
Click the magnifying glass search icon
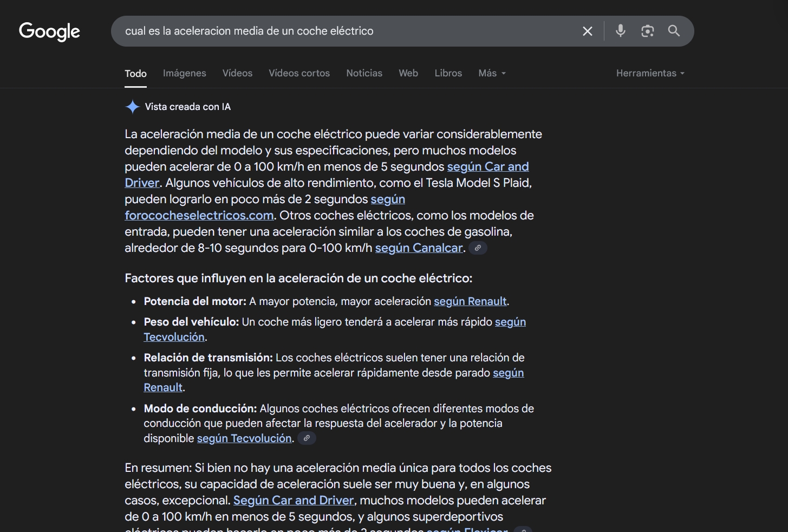pos(674,31)
